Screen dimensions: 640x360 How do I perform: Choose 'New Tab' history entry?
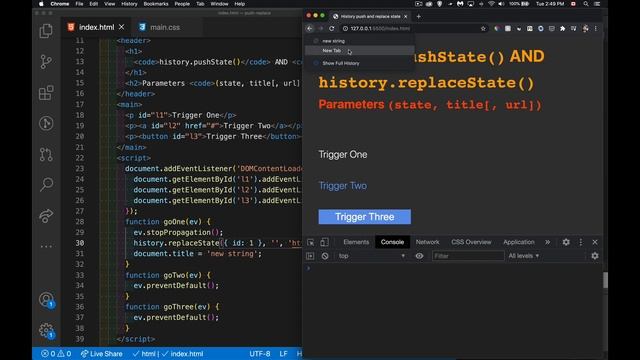click(360, 51)
